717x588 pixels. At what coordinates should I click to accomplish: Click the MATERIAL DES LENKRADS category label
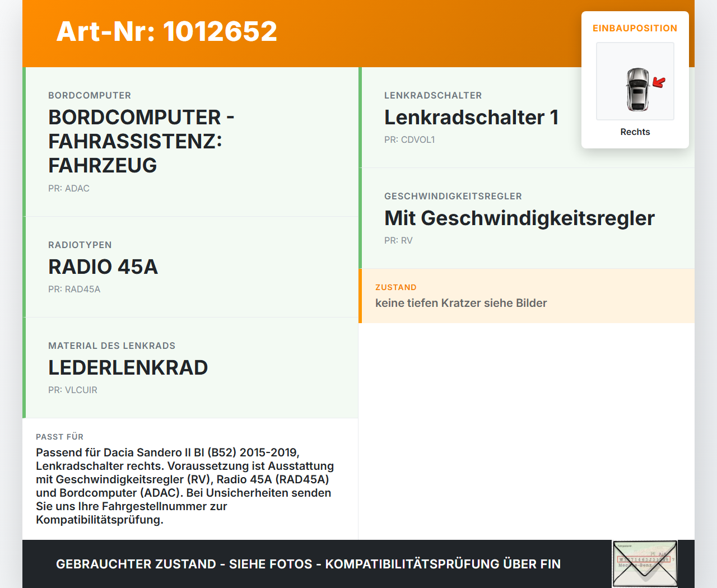[x=112, y=346]
